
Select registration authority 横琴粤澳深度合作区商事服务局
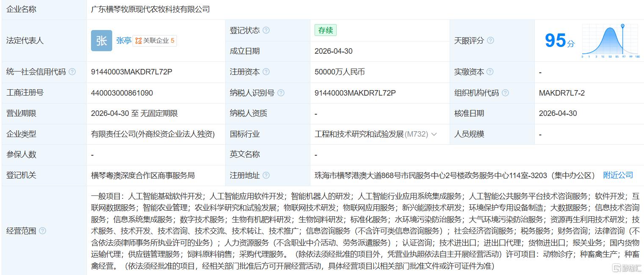143,175
